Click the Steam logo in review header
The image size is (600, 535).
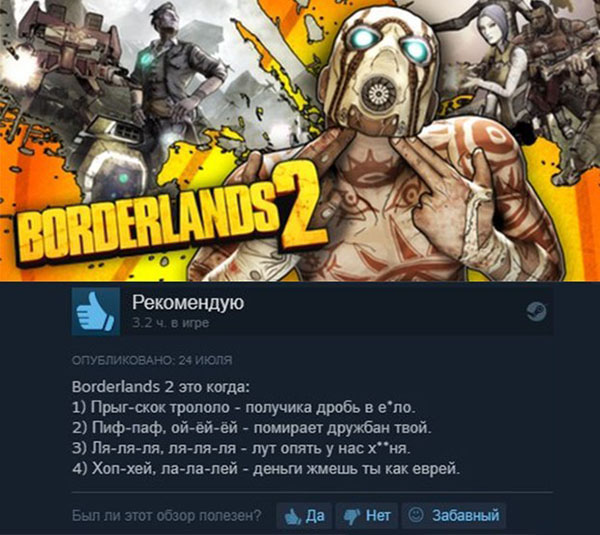[x=536, y=312]
